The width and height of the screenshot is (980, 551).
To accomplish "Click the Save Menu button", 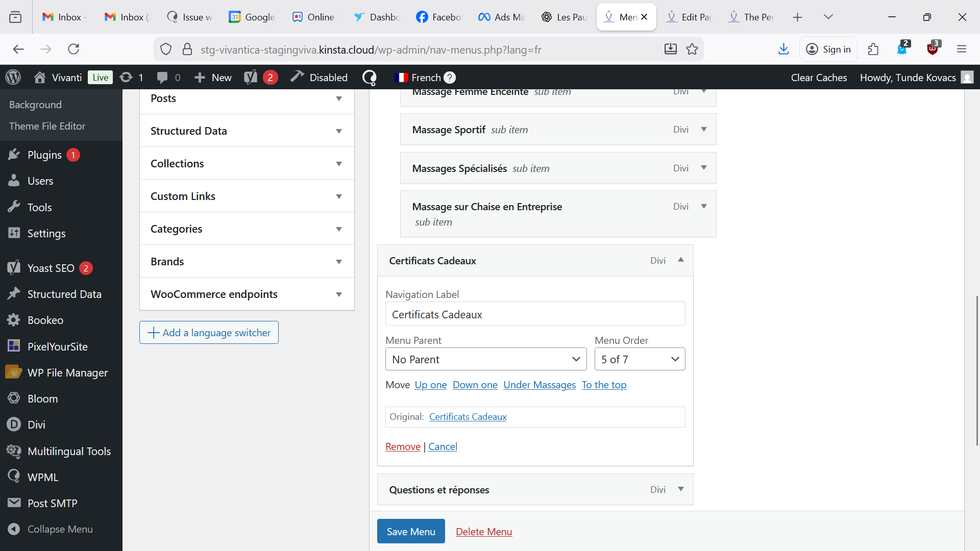I will point(410,531).
